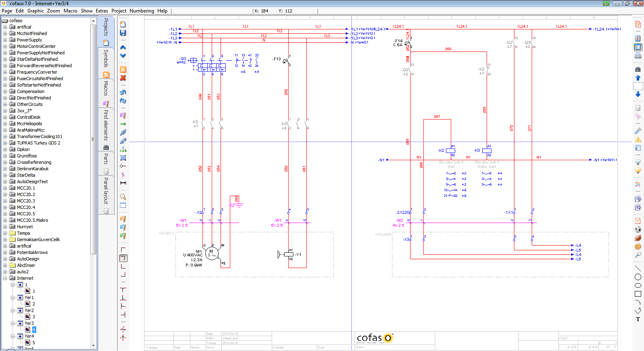Click the blue up chevron icon
Screen dimensions: 644x351
pos(123,47)
